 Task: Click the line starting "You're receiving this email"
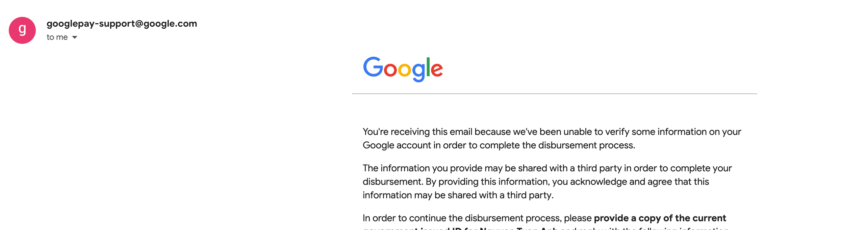tap(552, 132)
